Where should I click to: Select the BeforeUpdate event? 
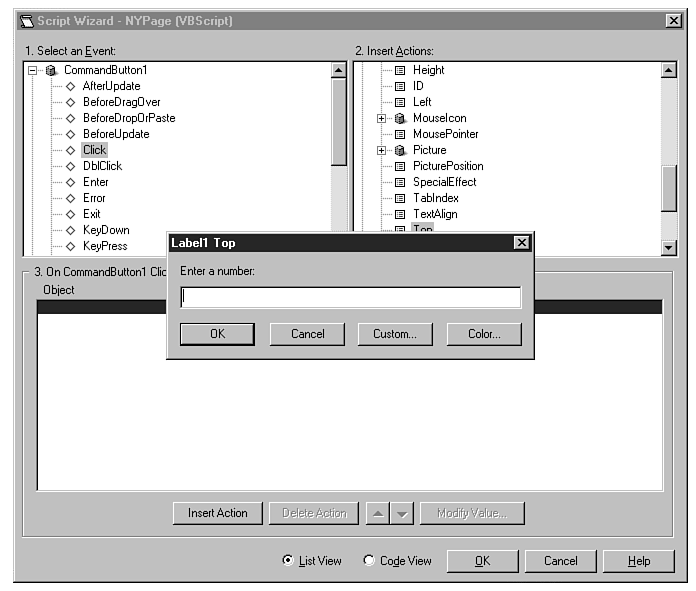[x=116, y=134]
